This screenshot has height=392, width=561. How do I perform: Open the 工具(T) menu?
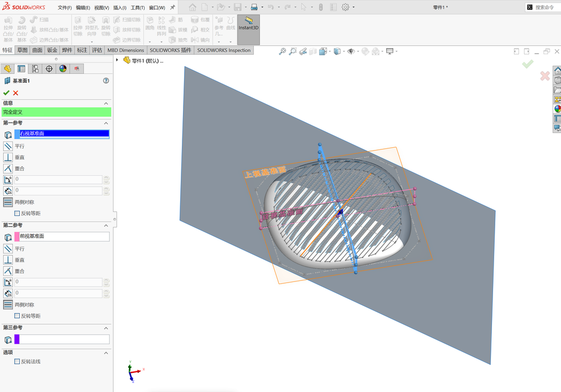pyautogui.click(x=138, y=8)
